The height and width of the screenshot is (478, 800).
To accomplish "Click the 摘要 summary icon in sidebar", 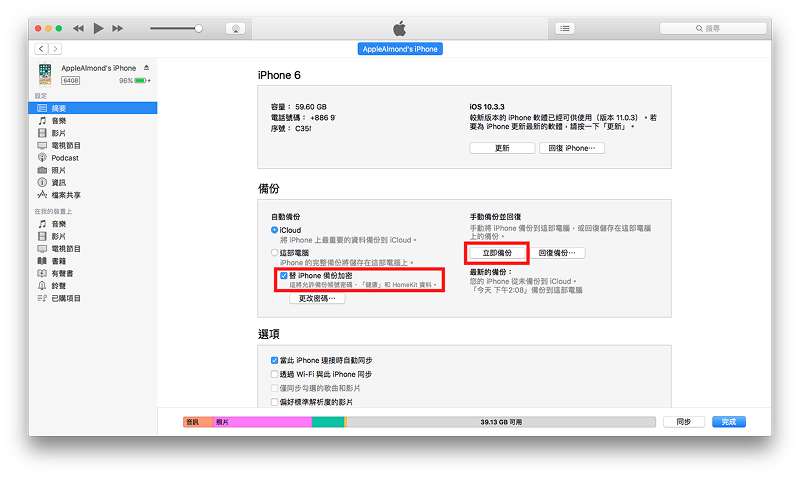I will coord(42,108).
